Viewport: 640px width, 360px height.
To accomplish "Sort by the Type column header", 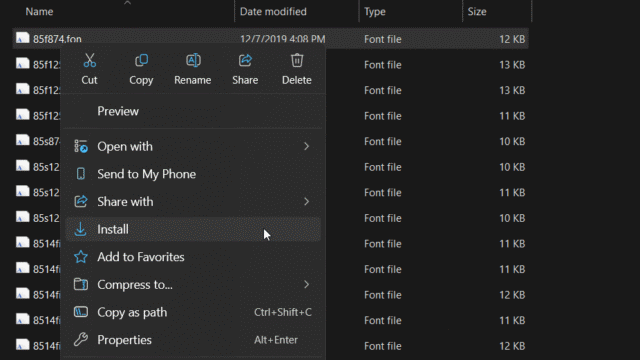I will [x=375, y=11].
